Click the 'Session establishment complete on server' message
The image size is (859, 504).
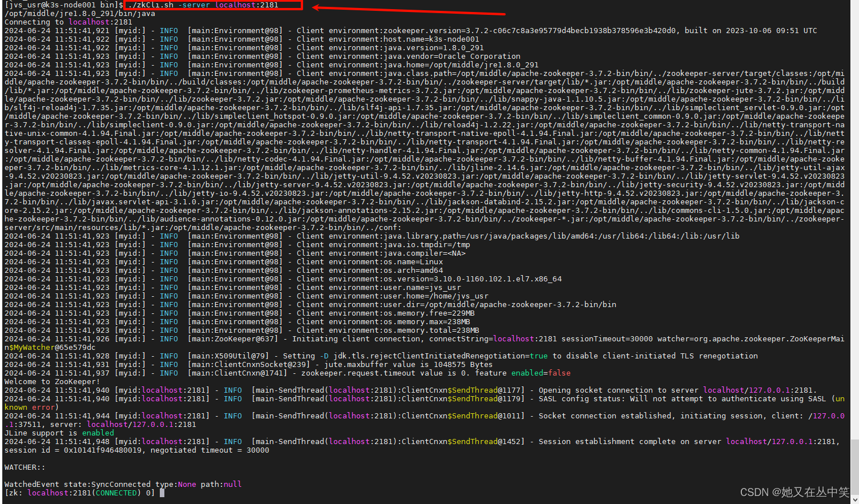coord(630,441)
